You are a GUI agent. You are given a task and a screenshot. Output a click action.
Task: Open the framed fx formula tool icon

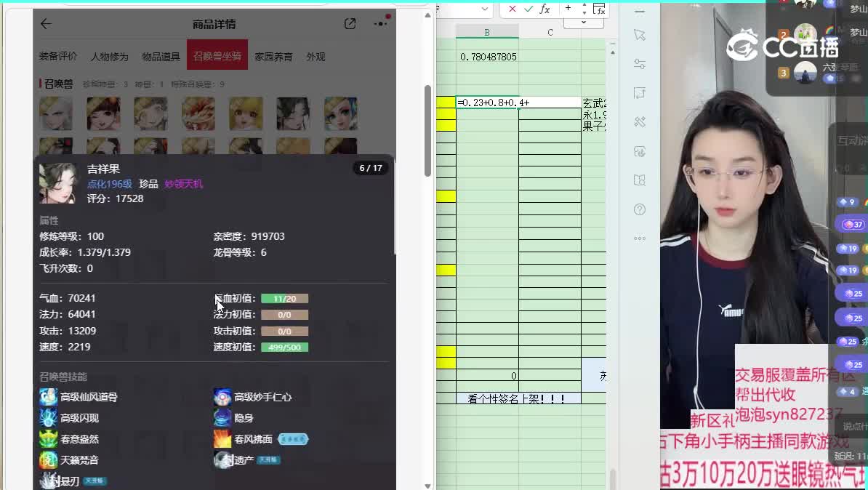click(x=599, y=9)
